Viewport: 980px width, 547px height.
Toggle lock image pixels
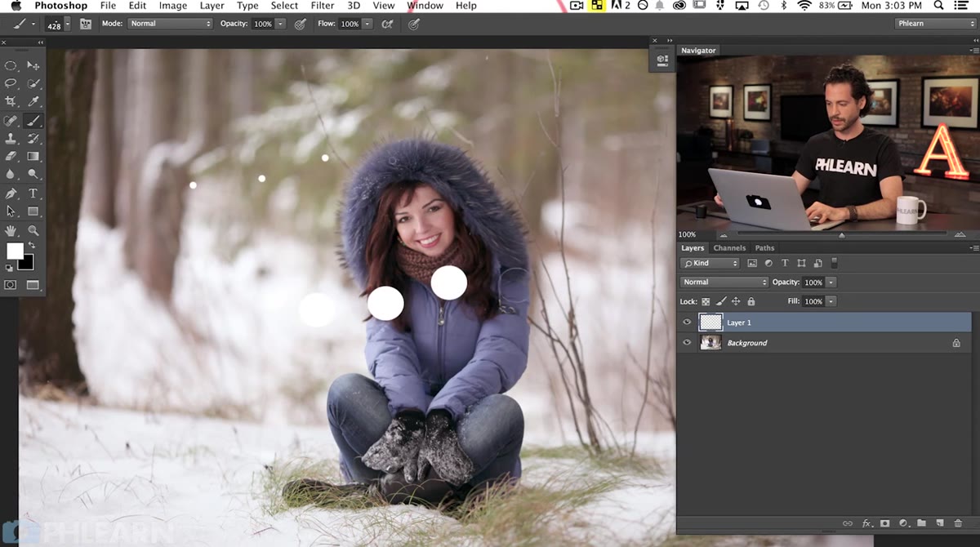point(721,301)
